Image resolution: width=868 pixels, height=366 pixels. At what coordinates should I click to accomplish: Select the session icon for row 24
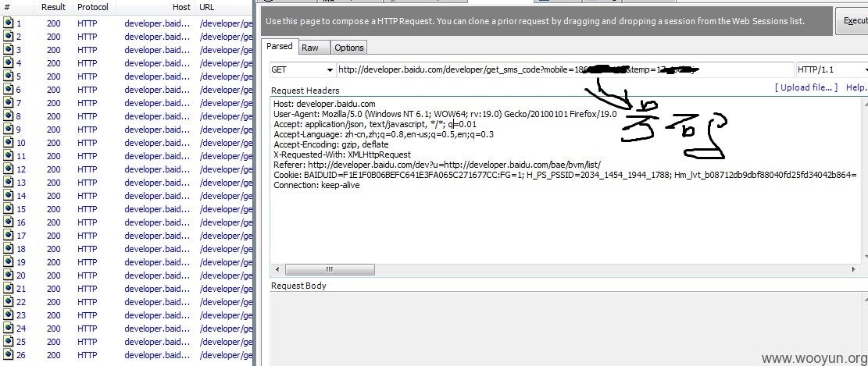pos(9,329)
